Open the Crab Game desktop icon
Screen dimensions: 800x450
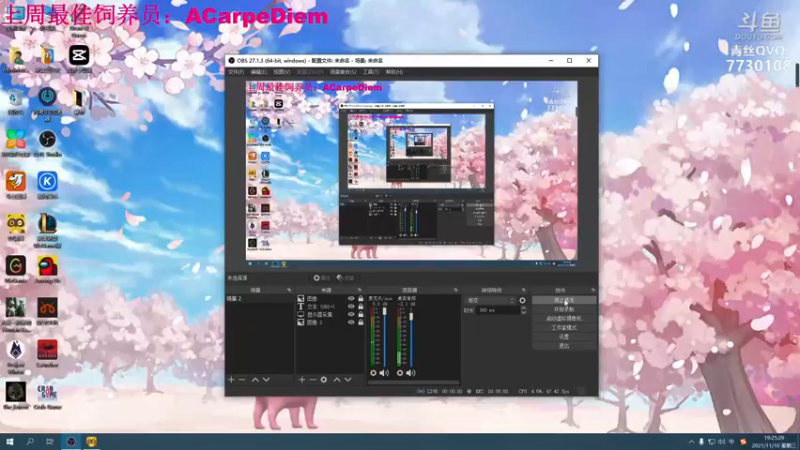(x=47, y=396)
